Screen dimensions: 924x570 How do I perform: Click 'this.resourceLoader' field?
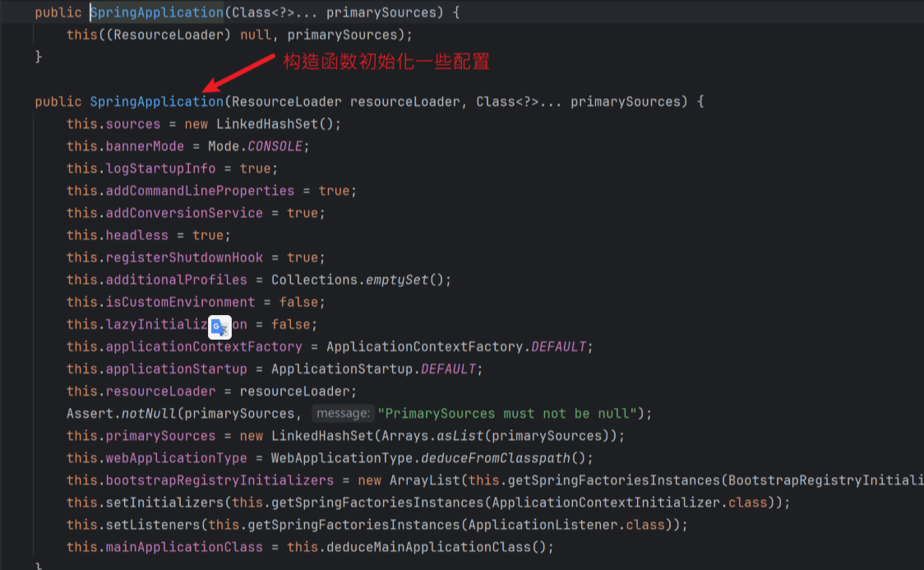click(x=141, y=392)
